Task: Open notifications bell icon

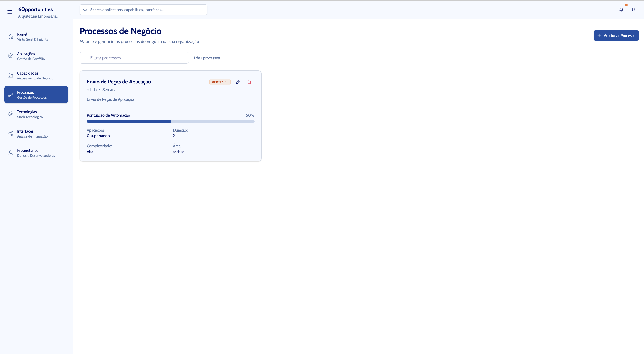Action: [621, 9]
